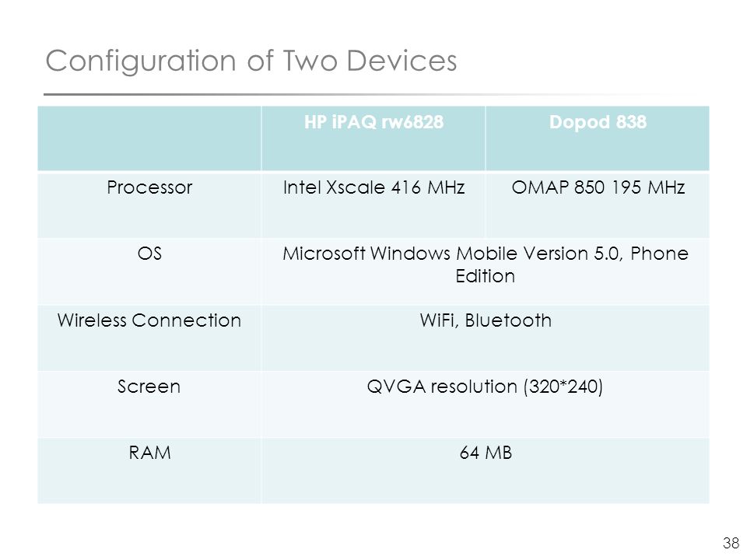Select the OMAP 850 195 MHz cell
747x560 pixels.
click(x=598, y=205)
